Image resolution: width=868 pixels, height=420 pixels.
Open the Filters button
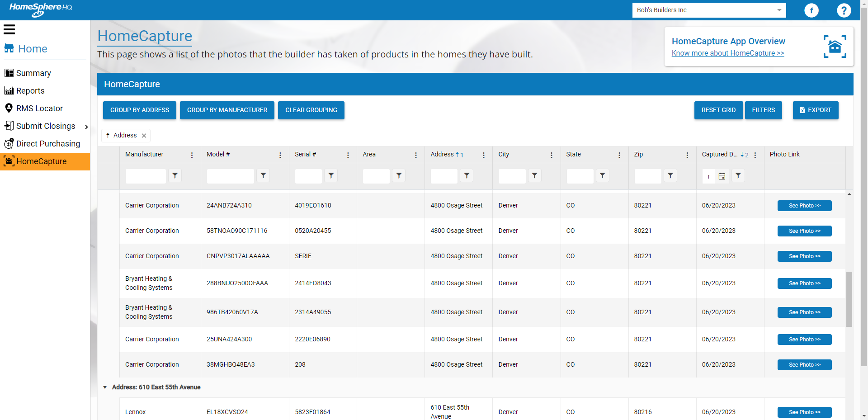coord(764,110)
